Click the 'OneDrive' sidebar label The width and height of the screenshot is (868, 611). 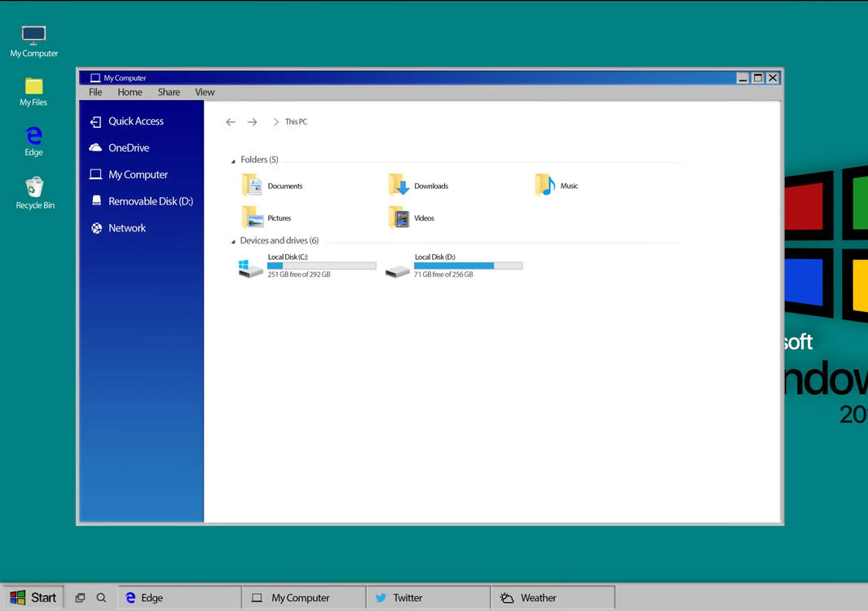[x=129, y=147]
